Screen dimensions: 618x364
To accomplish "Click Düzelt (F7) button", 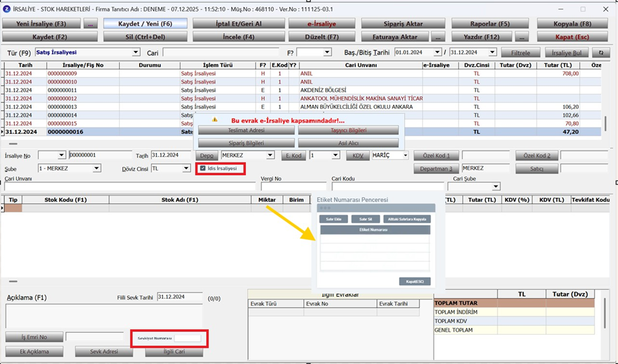I will pyautogui.click(x=322, y=37).
